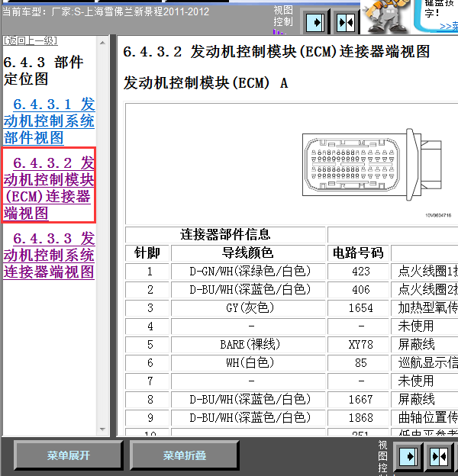Image resolution: width=458 pixels, height=476 pixels.
Task: Go back via 返回上一级 link
Action: [x=31, y=40]
